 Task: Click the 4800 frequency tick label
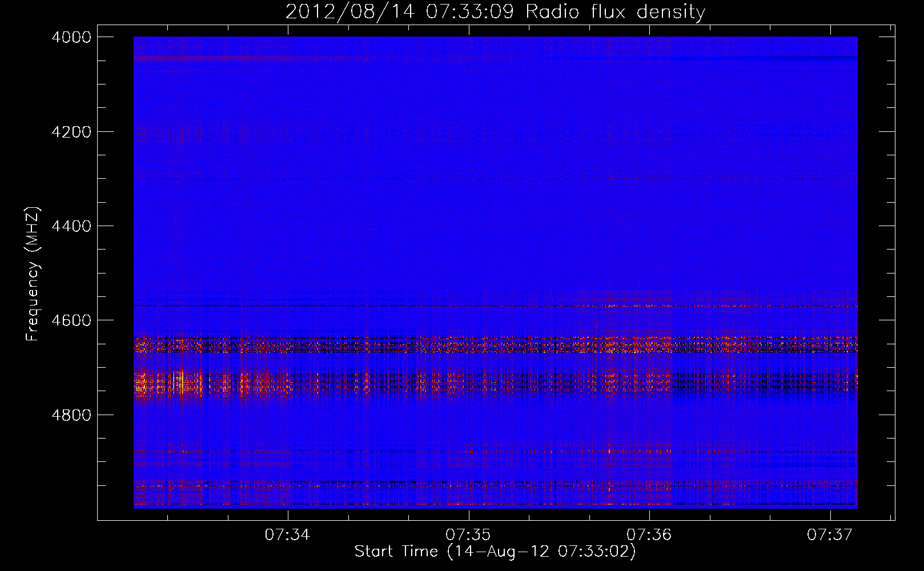click(x=71, y=415)
